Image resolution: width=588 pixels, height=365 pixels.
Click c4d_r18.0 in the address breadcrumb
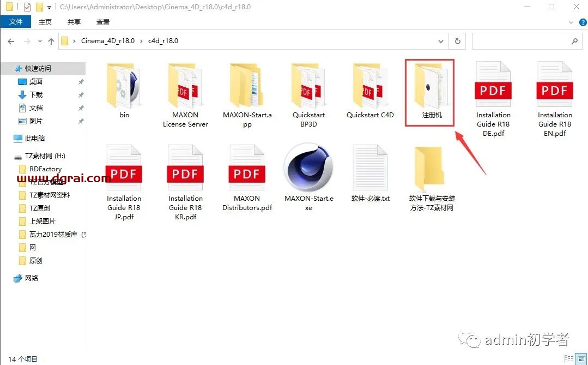tap(163, 40)
